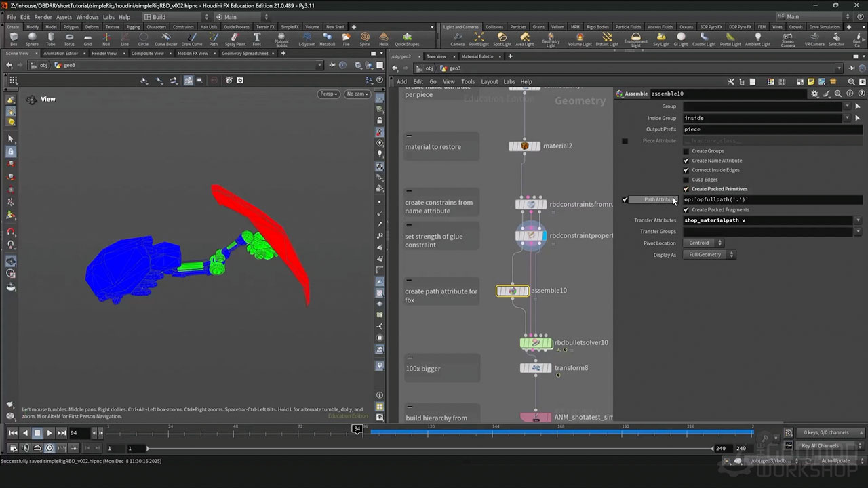
Task: Toggle Connect Inside Edges checkbox
Action: pyautogui.click(x=686, y=170)
